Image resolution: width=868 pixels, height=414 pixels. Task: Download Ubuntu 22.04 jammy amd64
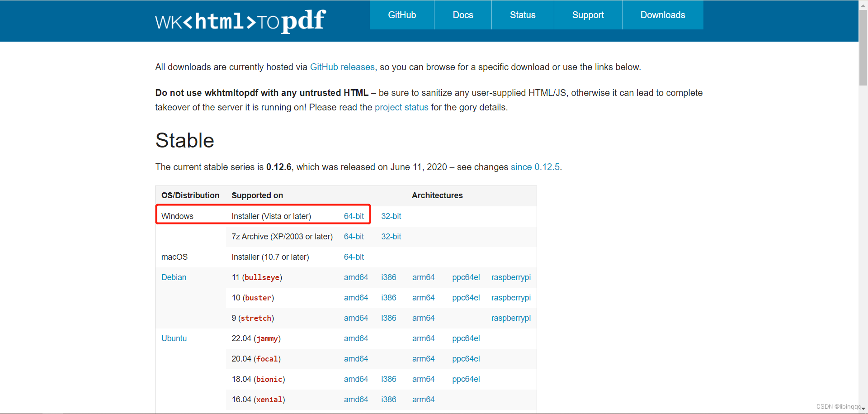pyautogui.click(x=356, y=338)
